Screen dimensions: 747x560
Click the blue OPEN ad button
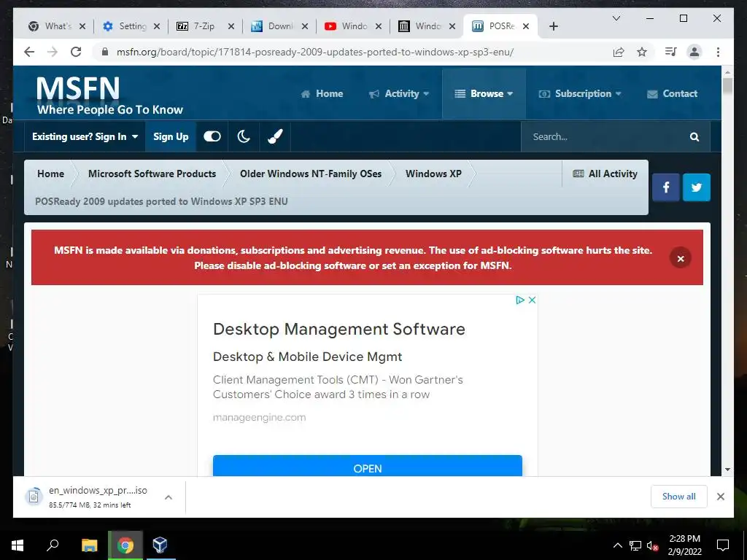(x=368, y=467)
